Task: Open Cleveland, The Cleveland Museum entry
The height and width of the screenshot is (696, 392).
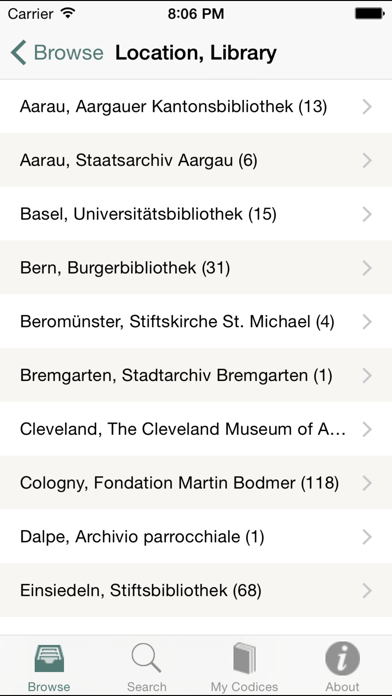Action: (196, 429)
